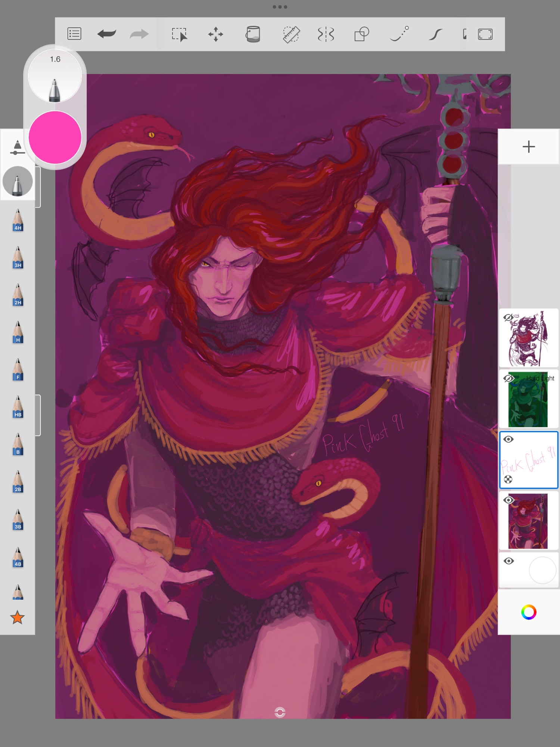This screenshot has height=747, width=560.
Task: Open the pink current color swatch
Action: 55,137
